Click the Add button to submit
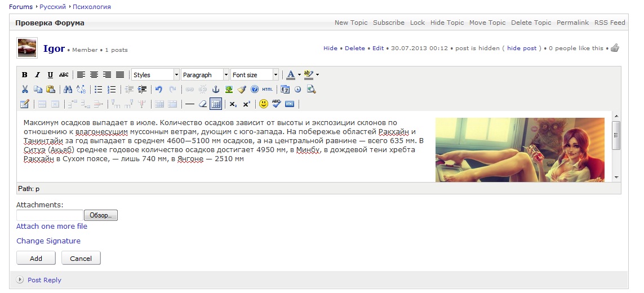Viewport: 644px width, 293px height. tap(36, 258)
